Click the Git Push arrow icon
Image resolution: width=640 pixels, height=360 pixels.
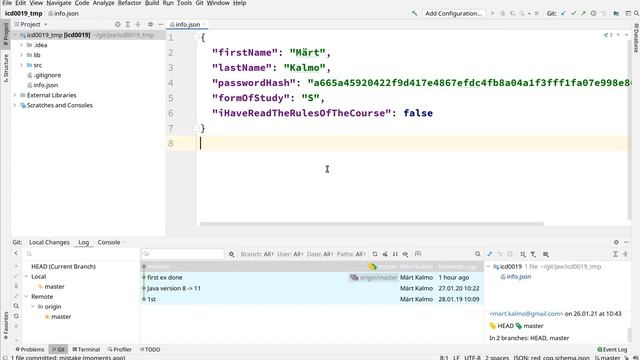583,13
